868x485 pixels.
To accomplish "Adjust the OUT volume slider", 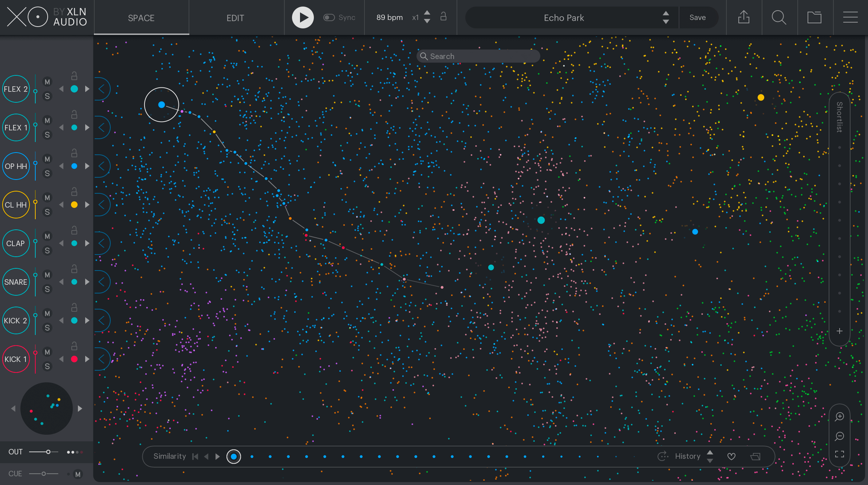I will [44, 452].
